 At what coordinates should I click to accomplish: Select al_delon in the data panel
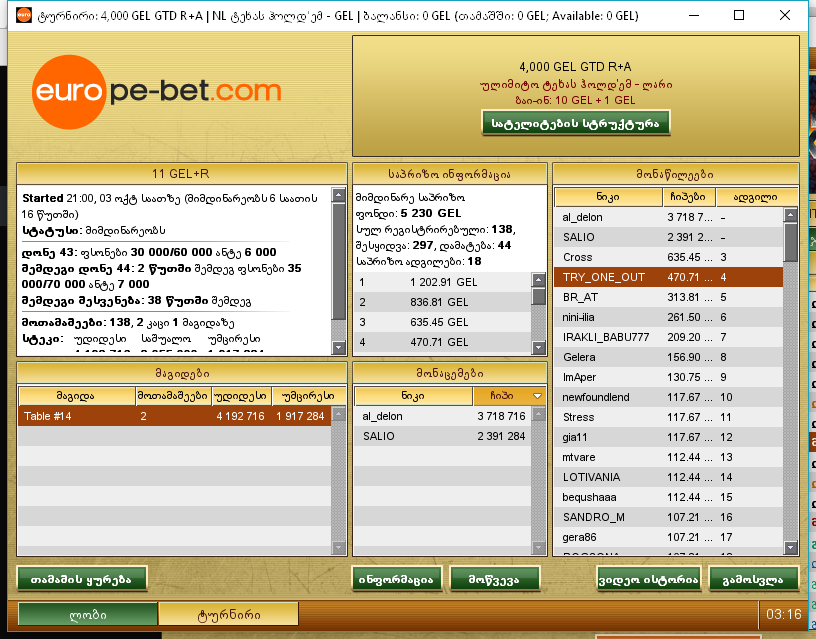coord(442,416)
